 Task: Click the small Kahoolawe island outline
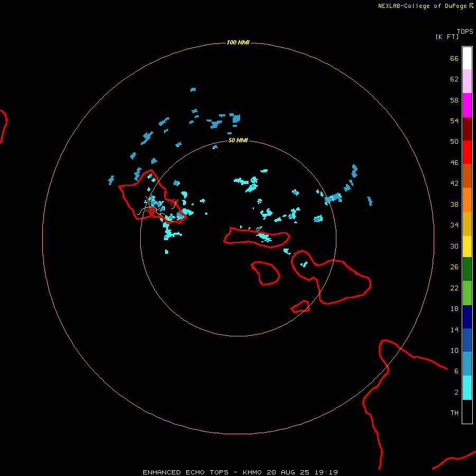[x=300, y=306]
